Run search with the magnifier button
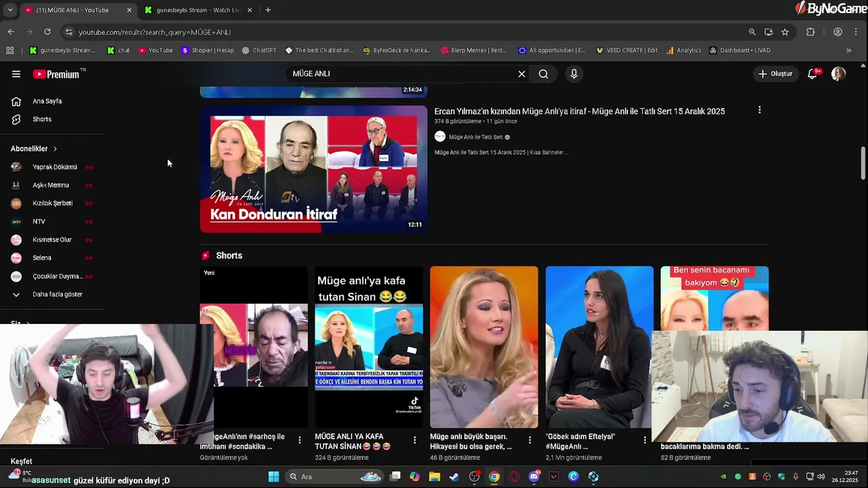Viewport: 868px width, 488px height. pyautogui.click(x=543, y=74)
